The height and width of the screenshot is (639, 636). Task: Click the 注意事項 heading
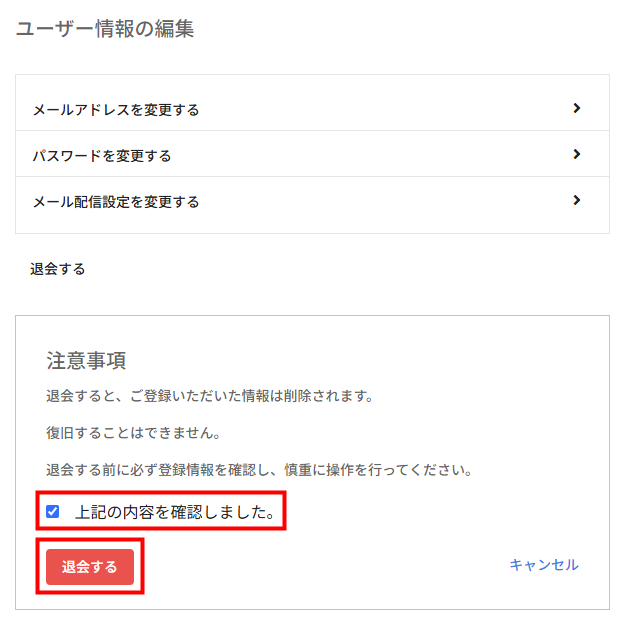[86, 360]
